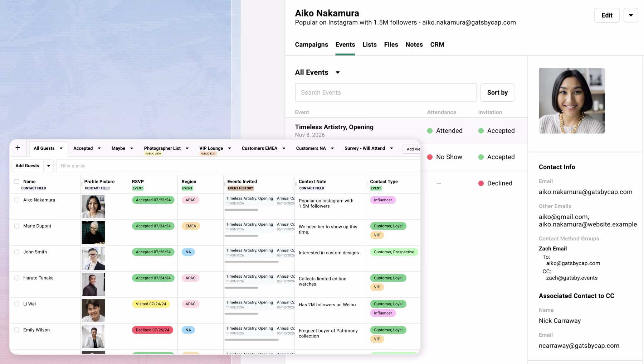Switch to the Campaigns tab

(x=311, y=44)
